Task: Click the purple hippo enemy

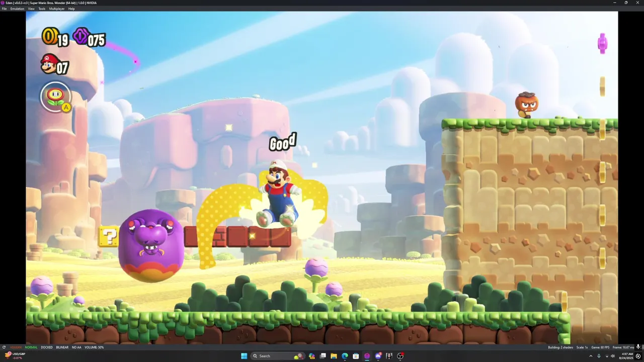Action: [151, 246]
